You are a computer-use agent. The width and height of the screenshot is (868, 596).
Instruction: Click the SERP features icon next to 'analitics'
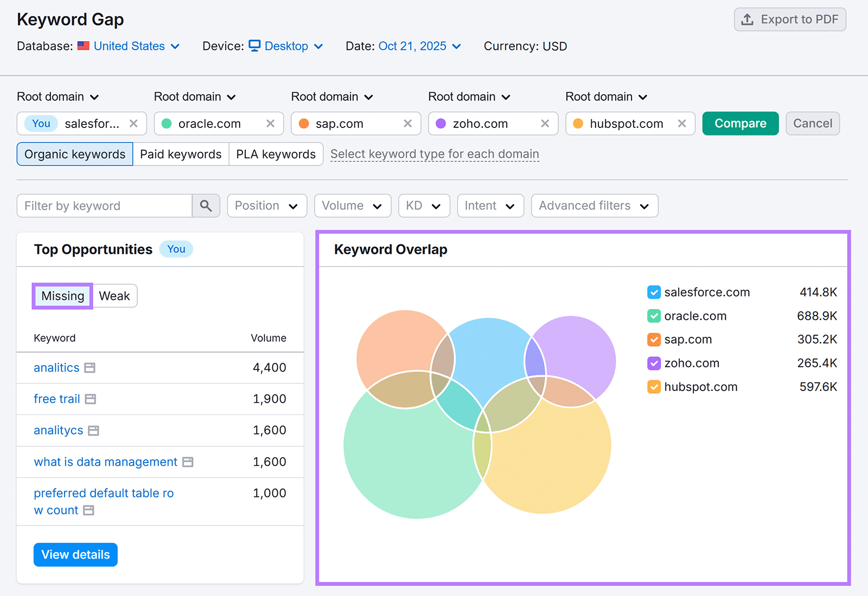click(90, 368)
